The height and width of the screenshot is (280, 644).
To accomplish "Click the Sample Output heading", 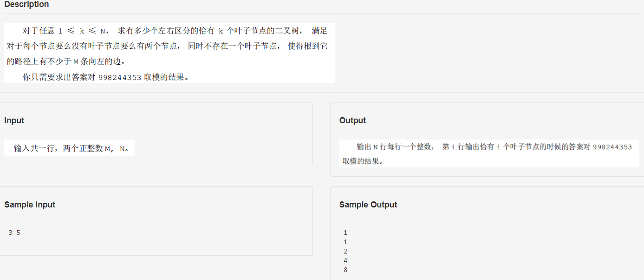I will click(x=368, y=205).
